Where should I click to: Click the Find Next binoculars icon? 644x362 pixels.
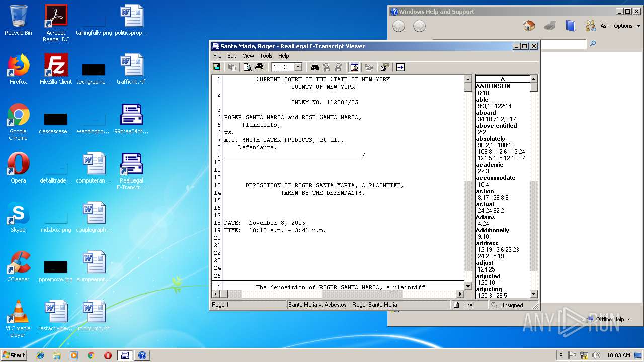point(338,67)
